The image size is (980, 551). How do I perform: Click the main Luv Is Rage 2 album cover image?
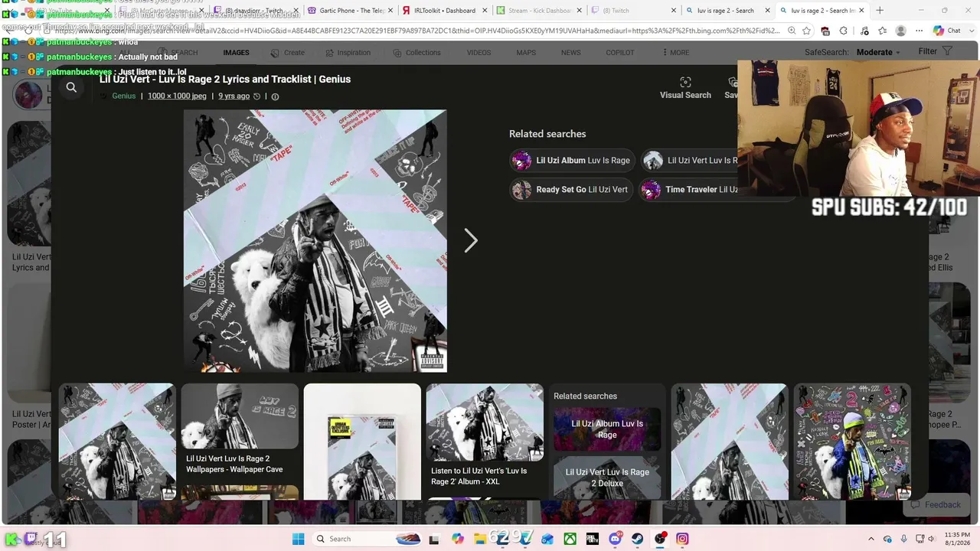pos(315,241)
